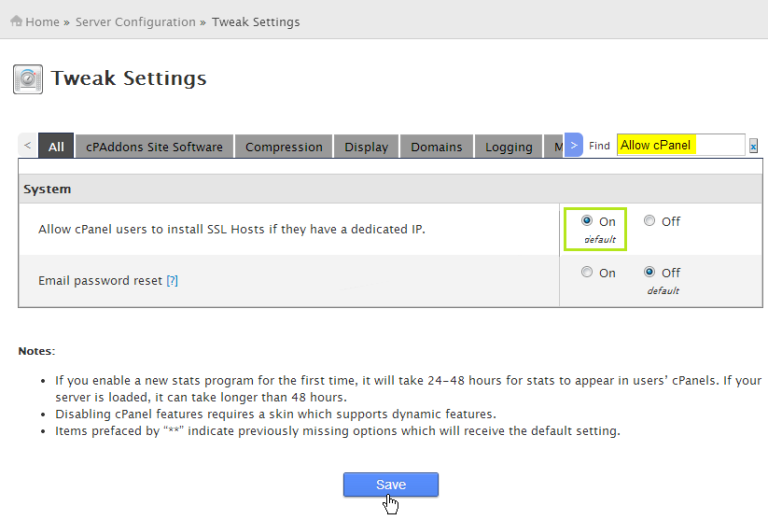This screenshot has height=520, width=768.
Task: Turn Off SSL Hosts install option
Action: tap(650, 221)
